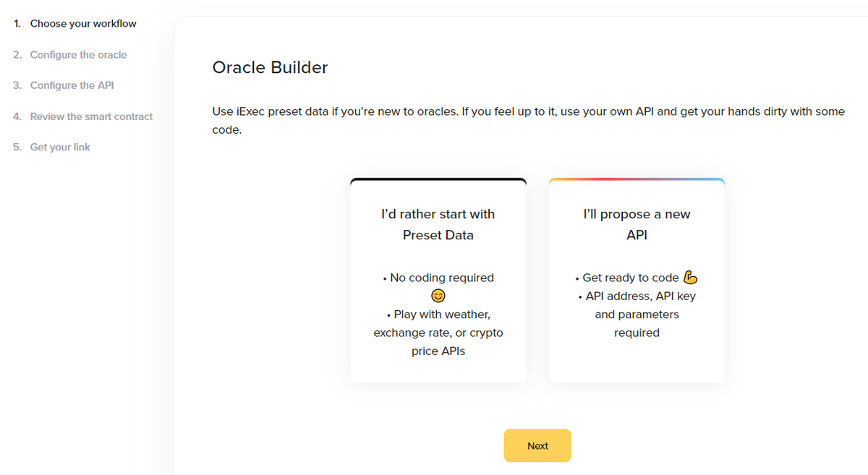Click the gradient top bar of new API card

[x=637, y=179]
